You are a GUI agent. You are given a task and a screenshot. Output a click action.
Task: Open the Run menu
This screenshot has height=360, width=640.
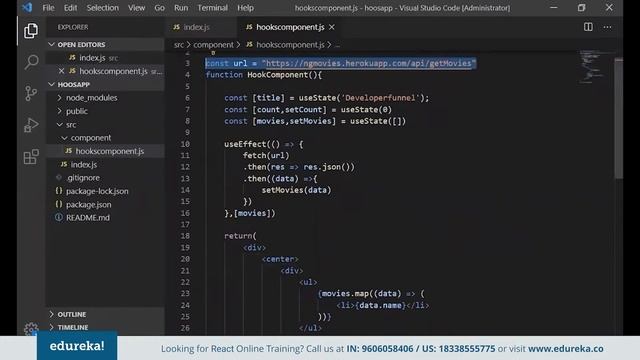[181, 8]
